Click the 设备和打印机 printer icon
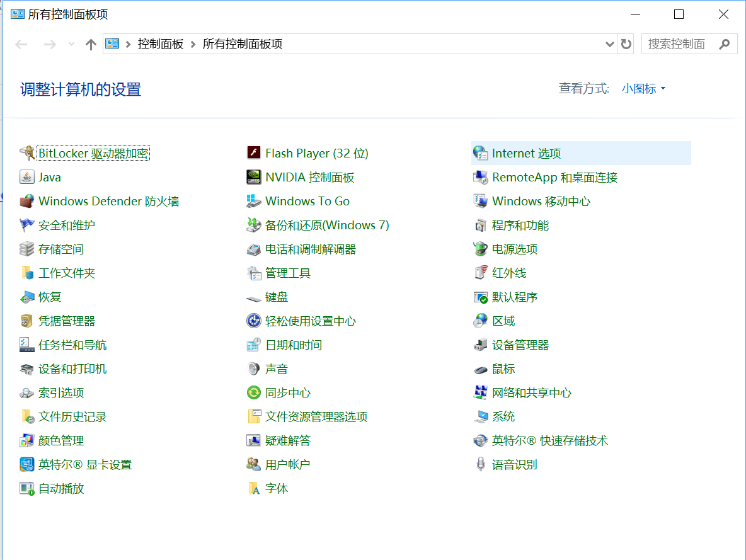 pos(26,369)
